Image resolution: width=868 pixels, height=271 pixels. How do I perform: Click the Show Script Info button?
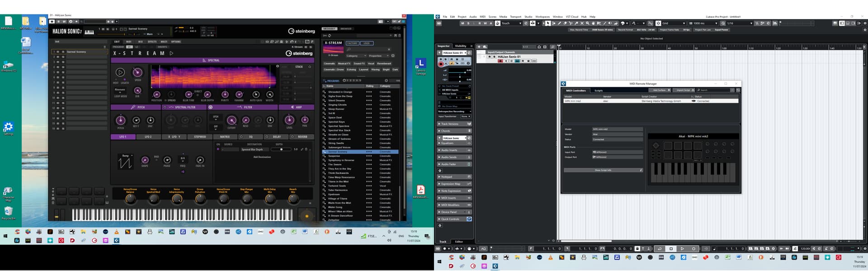coord(603,170)
